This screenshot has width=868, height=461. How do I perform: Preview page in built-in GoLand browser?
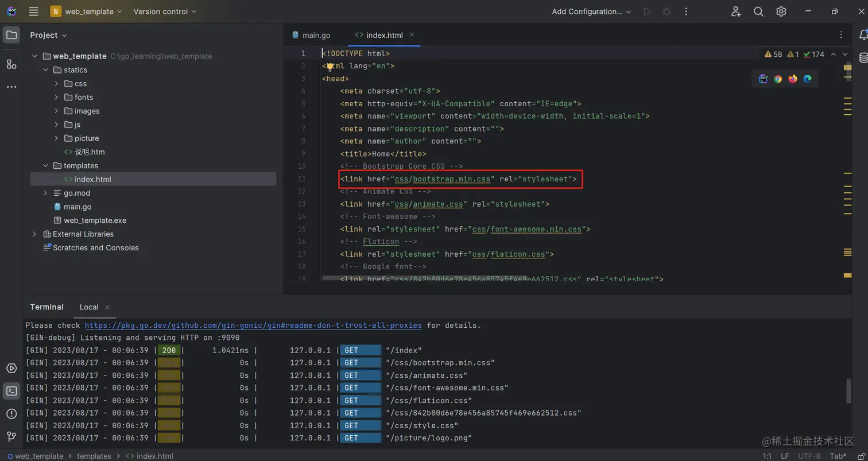coord(763,79)
